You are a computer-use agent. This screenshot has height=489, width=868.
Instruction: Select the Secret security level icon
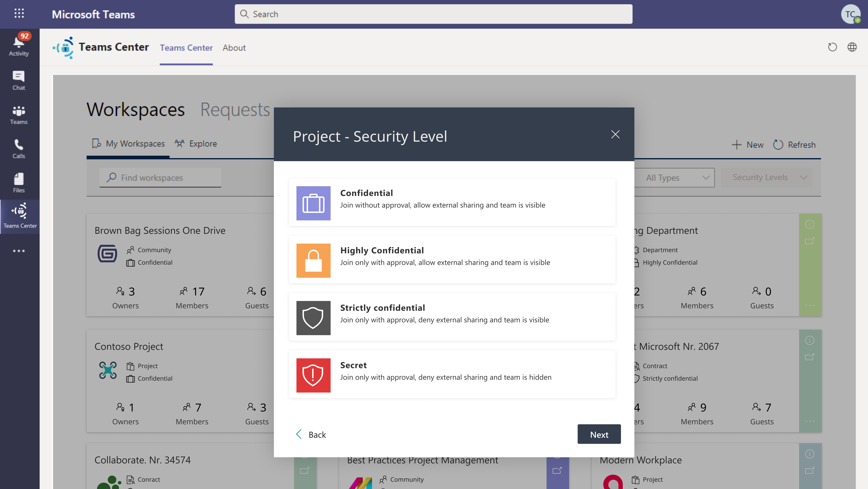[313, 375]
